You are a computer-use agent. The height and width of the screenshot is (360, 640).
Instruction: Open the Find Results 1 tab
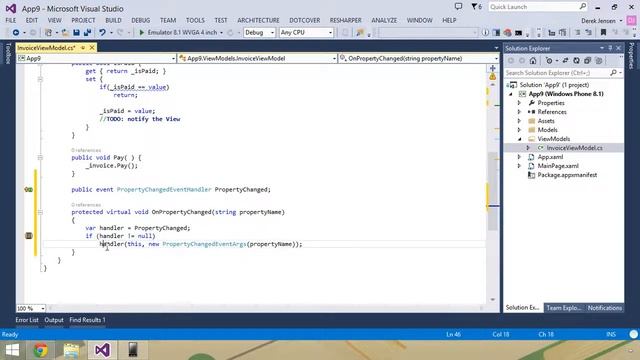pyautogui.click(x=87, y=320)
